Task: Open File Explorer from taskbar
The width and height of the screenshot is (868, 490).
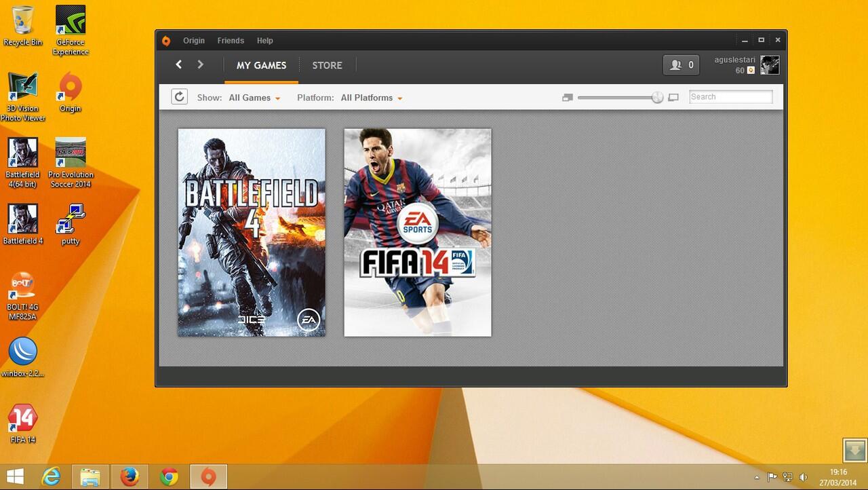Action: pyautogui.click(x=90, y=477)
